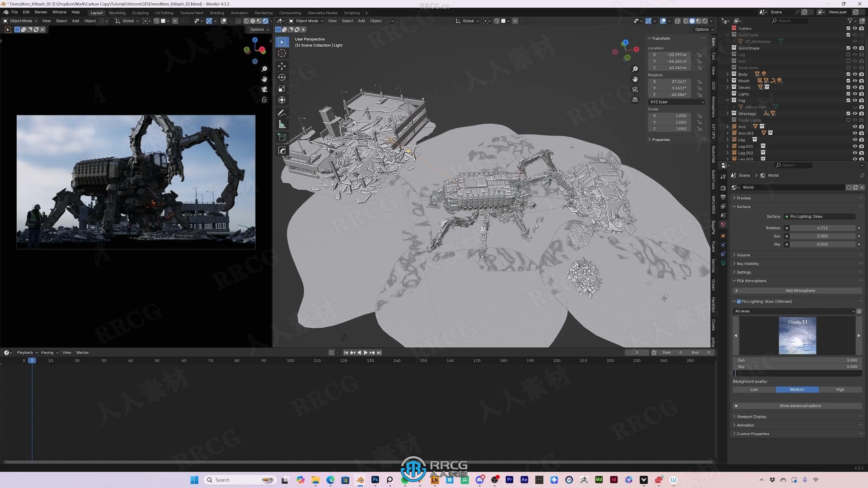Screen dimensions: 868x488
Task: Click the fake user shield icon for World
Action: tap(849, 187)
